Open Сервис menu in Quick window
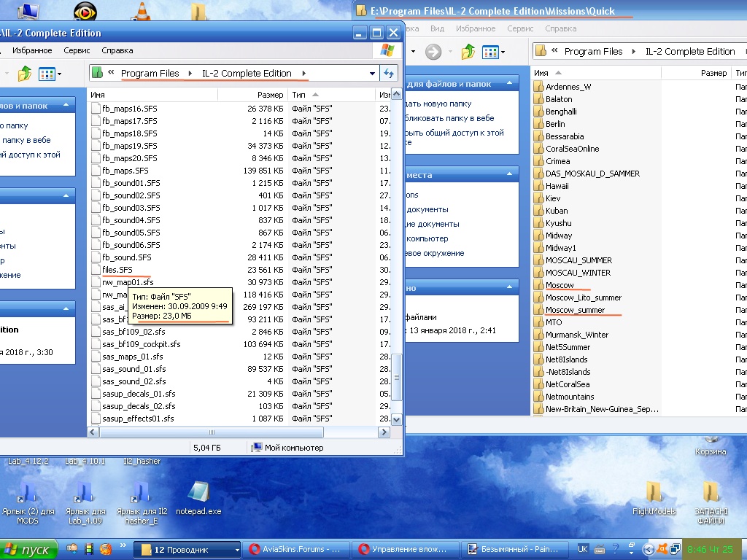This screenshot has width=747, height=560. [520, 28]
